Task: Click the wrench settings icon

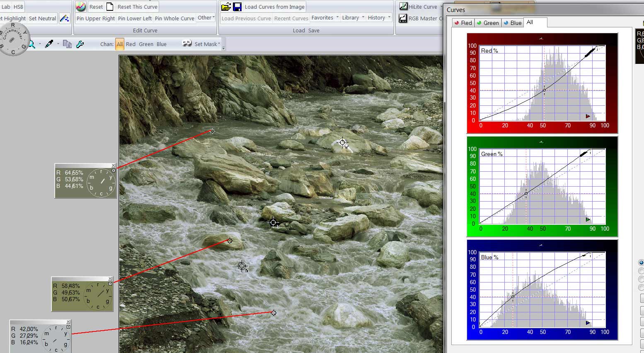Action: (80, 44)
